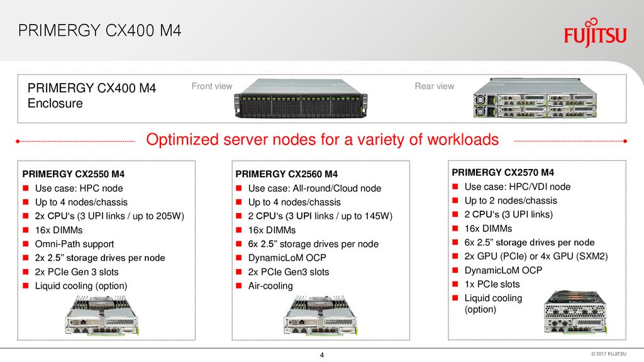644x362 pixels.
Task: Click the "Front view" label
Action: (x=212, y=86)
